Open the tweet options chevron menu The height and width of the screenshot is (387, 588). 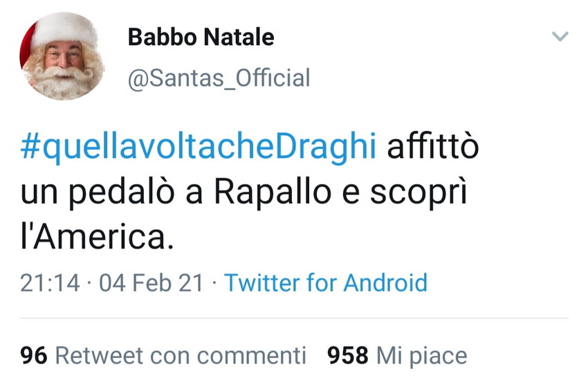point(560,37)
